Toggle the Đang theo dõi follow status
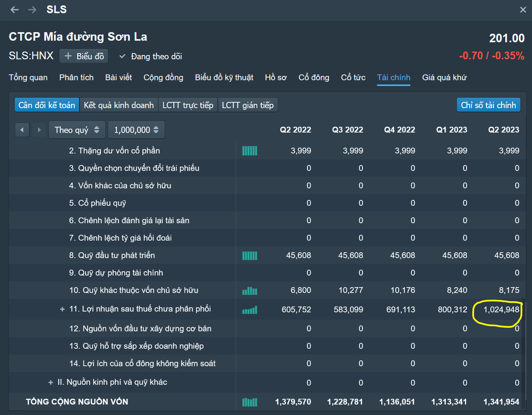The height and width of the screenshot is (415, 532). point(150,57)
